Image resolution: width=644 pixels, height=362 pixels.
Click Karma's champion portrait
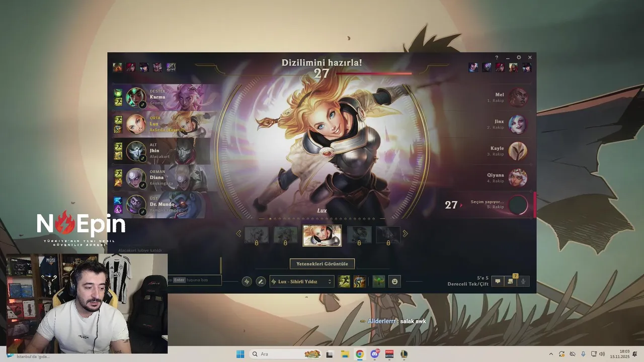(x=135, y=97)
